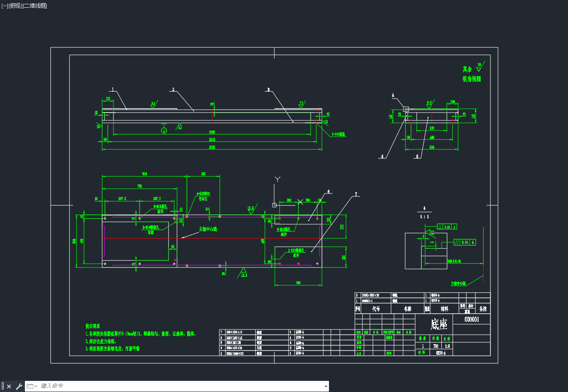
Task: Select balloon number 2 in front view
Action: [173, 89]
